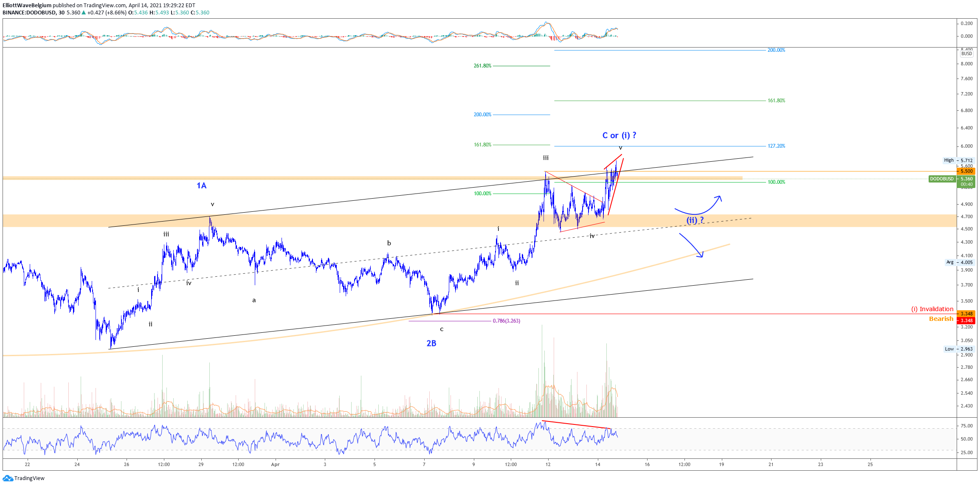Viewport: 980px width, 486px height.
Task: Open the ElliottWaveBelgium author name
Action: click(x=27, y=6)
